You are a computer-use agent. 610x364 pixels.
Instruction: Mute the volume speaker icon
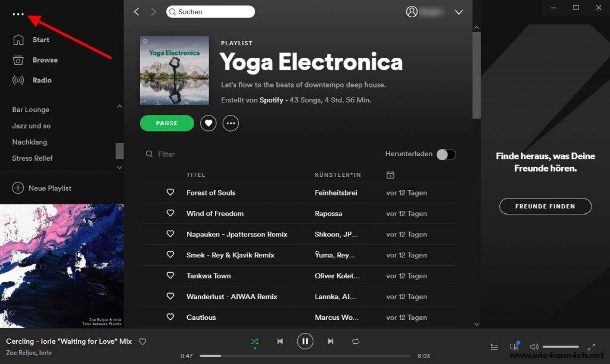click(534, 347)
